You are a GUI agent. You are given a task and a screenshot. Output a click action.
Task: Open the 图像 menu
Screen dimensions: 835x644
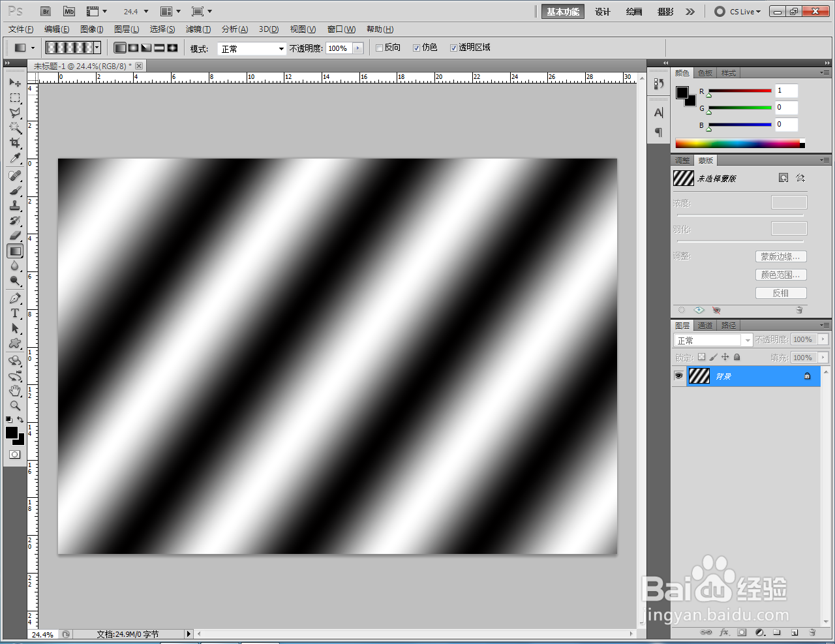(92, 29)
